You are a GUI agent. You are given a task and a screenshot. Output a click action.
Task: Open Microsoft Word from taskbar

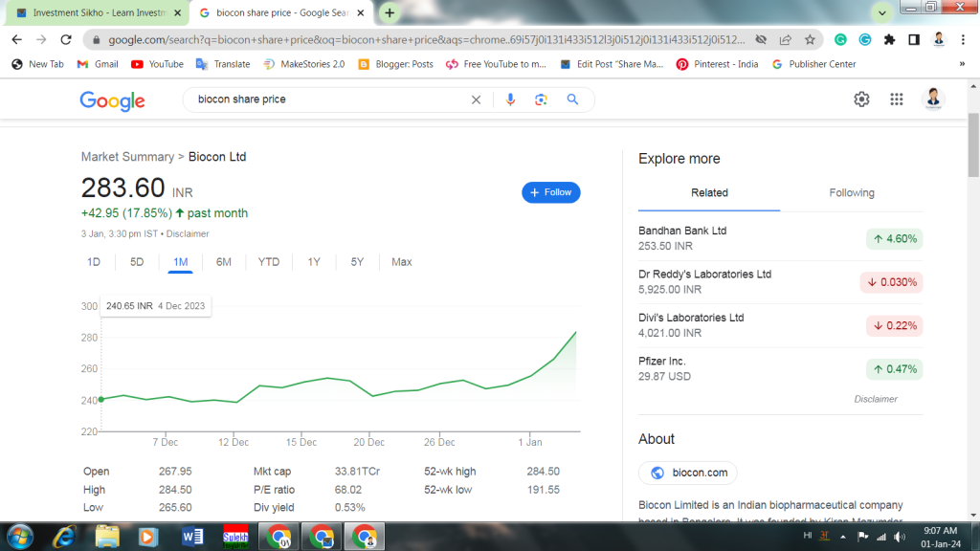point(192,537)
